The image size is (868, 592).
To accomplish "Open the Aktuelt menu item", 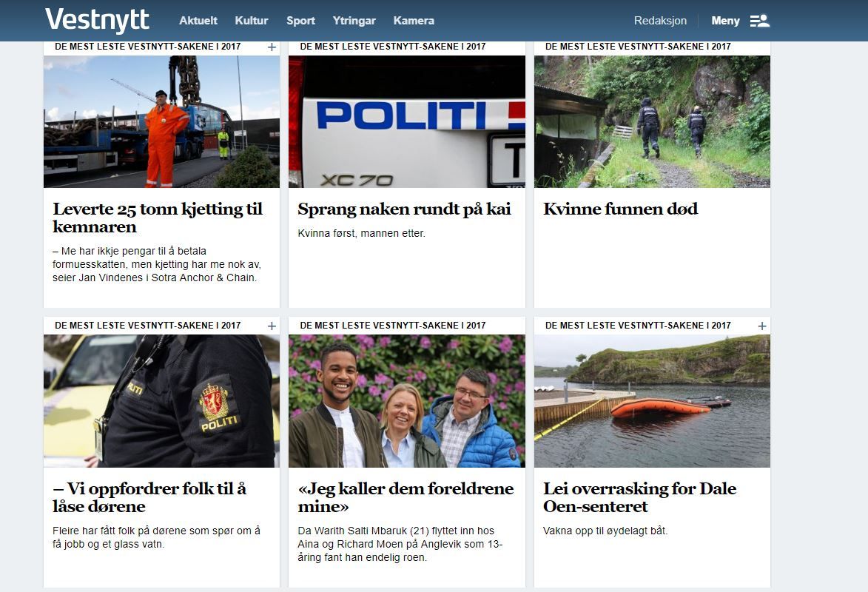I will [x=198, y=21].
